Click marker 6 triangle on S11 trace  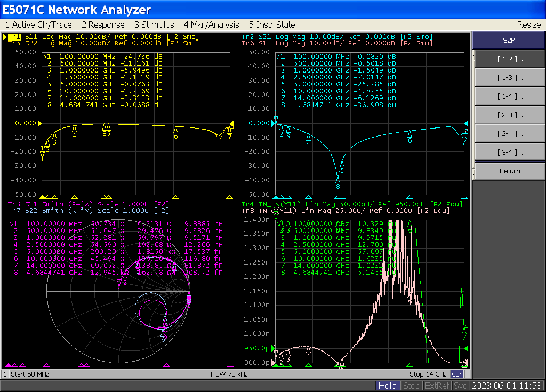[175, 130]
